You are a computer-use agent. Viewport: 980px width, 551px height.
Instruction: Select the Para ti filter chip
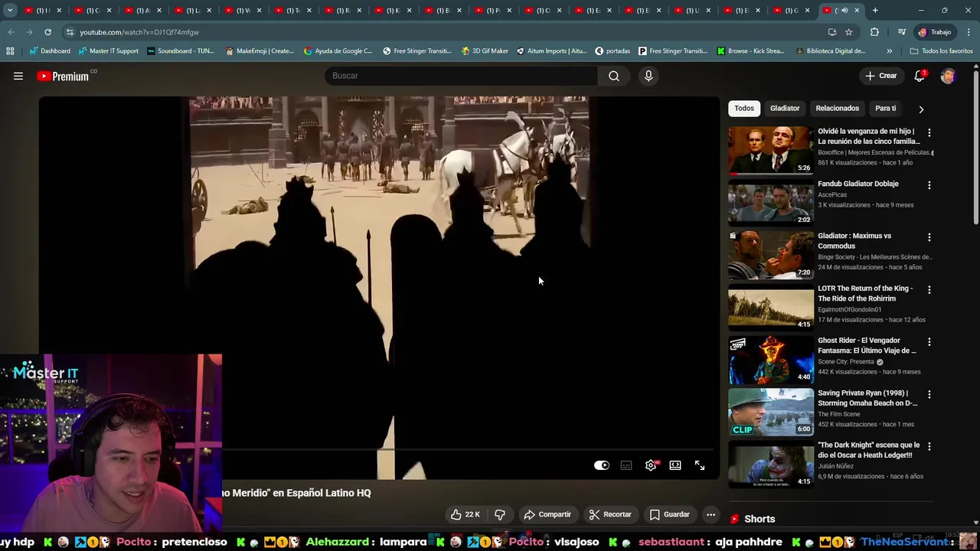coord(886,109)
